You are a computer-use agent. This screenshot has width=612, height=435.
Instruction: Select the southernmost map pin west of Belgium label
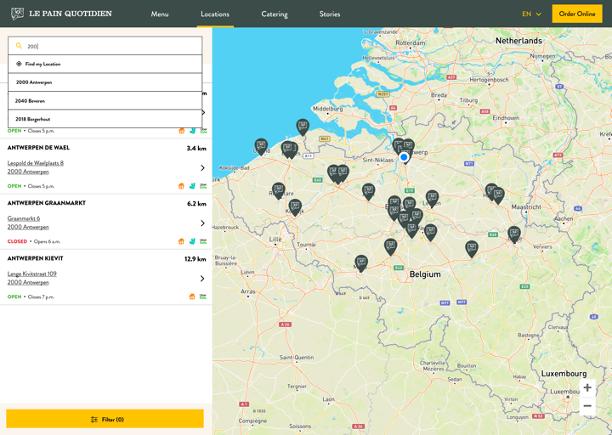[361, 263]
